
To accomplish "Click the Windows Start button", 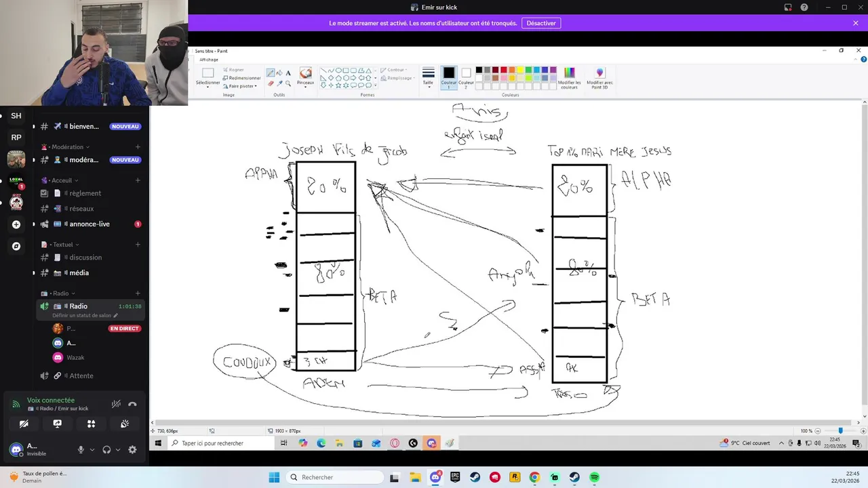I will (x=274, y=477).
